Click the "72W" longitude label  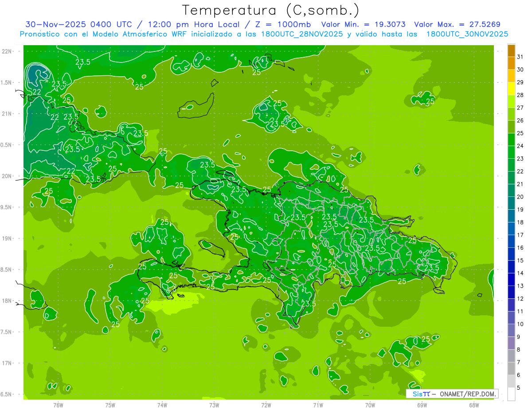coord(266,405)
